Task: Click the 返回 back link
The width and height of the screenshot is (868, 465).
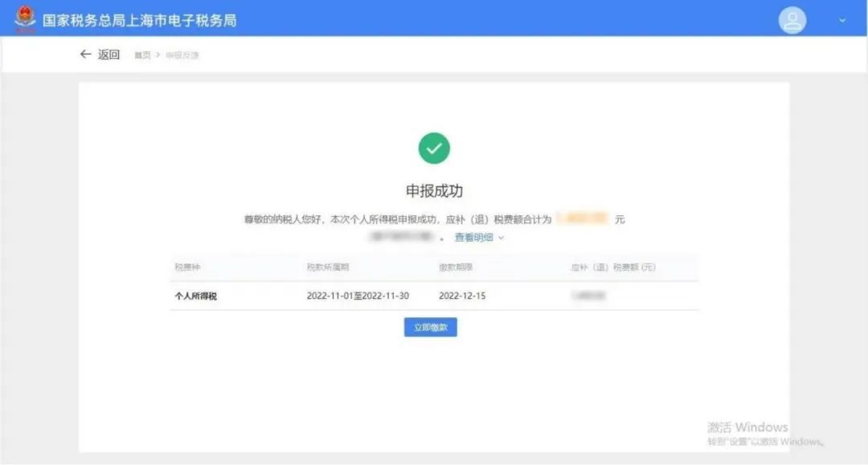Action: [109, 54]
